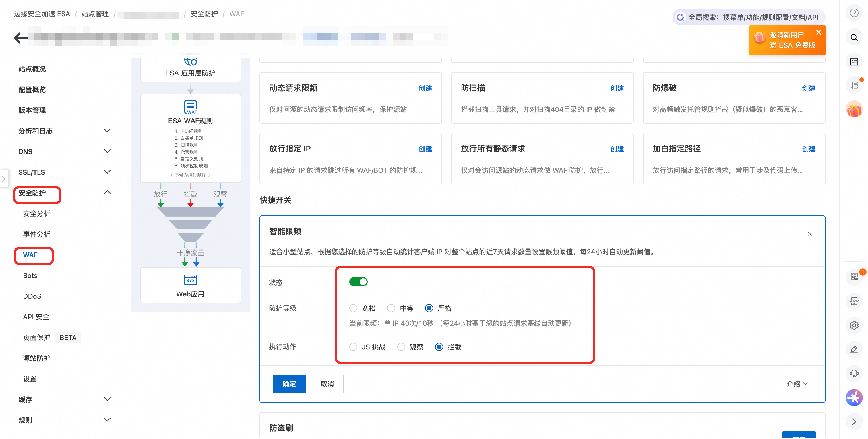
Task: Go to 安全分析 in sidebar
Action: (36, 213)
